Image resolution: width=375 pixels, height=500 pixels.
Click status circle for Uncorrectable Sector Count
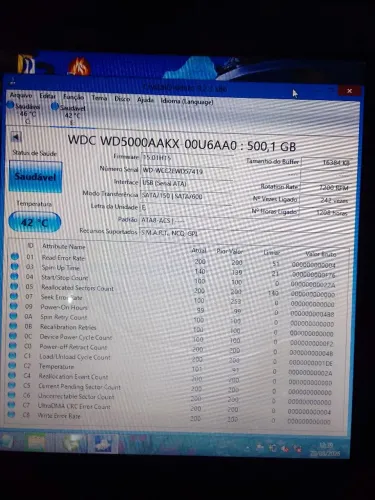12,395
